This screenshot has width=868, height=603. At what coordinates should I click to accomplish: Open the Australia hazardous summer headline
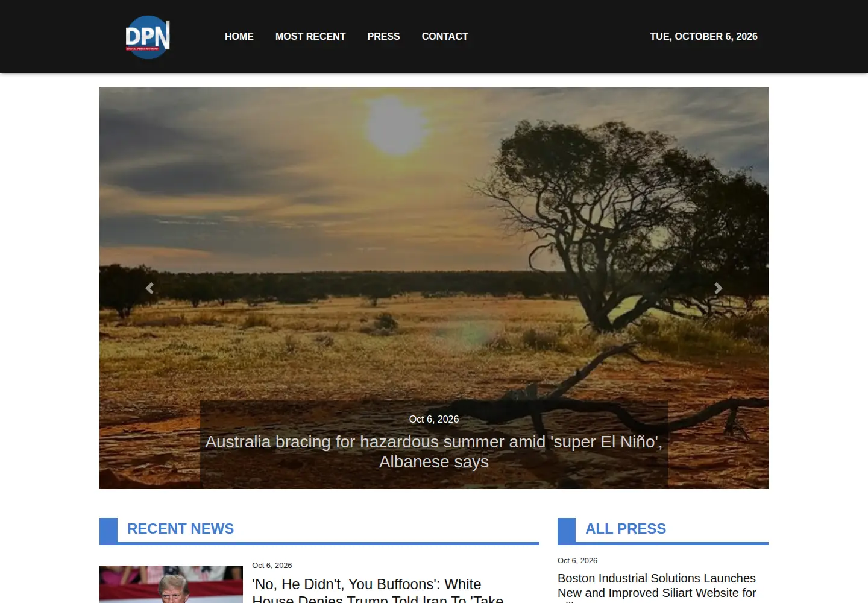[434, 452]
